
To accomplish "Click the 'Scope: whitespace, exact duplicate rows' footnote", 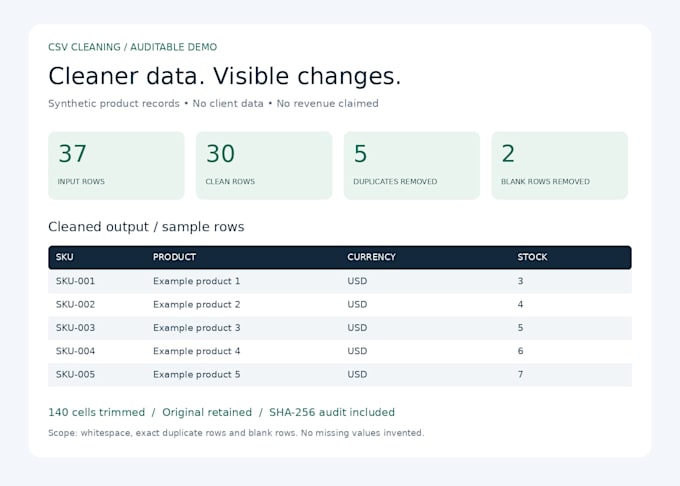I will tap(236, 433).
